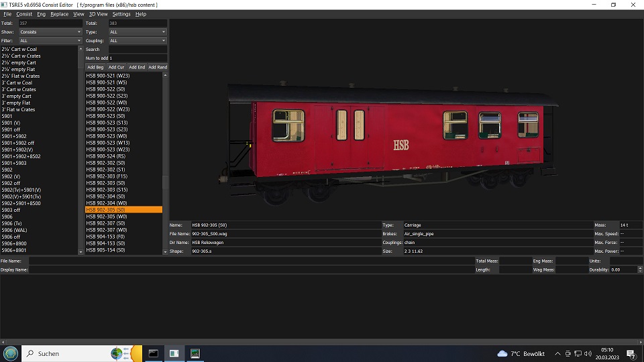Expand the Type dropdown
Image resolution: width=644 pixels, height=362 pixels.
tap(138, 32)
